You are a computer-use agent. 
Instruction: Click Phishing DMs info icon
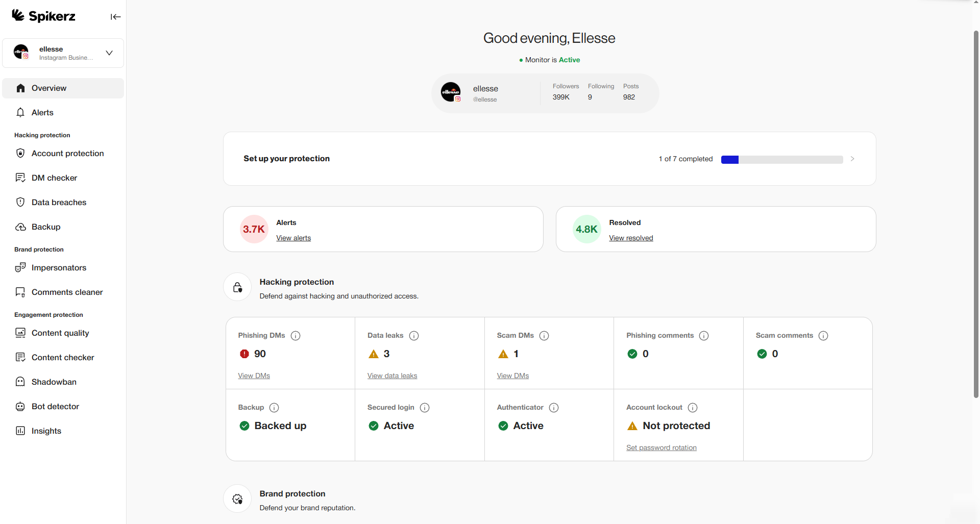tap(296, 336)
